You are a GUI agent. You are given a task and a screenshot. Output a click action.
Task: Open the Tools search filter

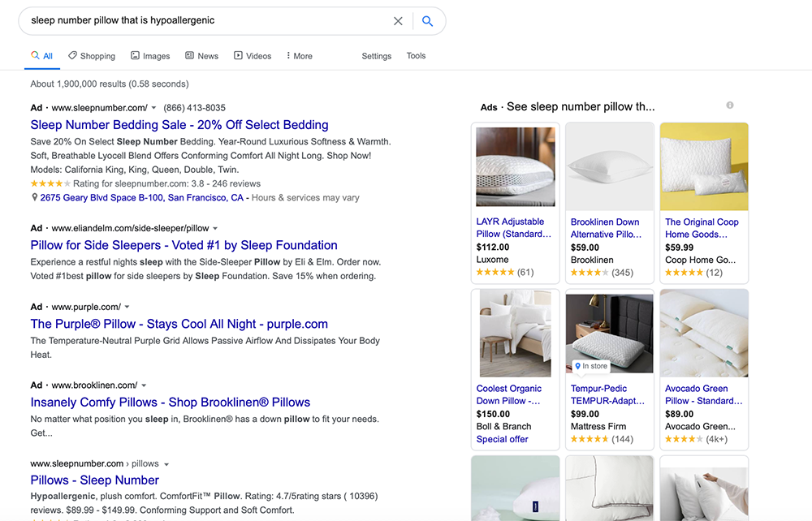coord(416,56)
